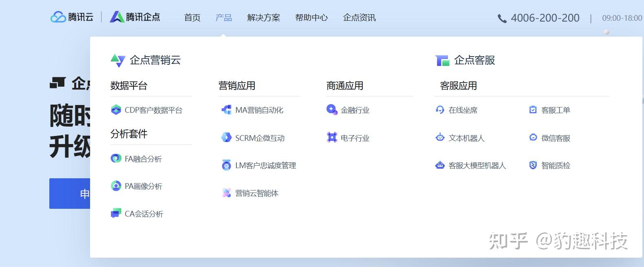Open 文本机器人 product link

tap(467, 138)
